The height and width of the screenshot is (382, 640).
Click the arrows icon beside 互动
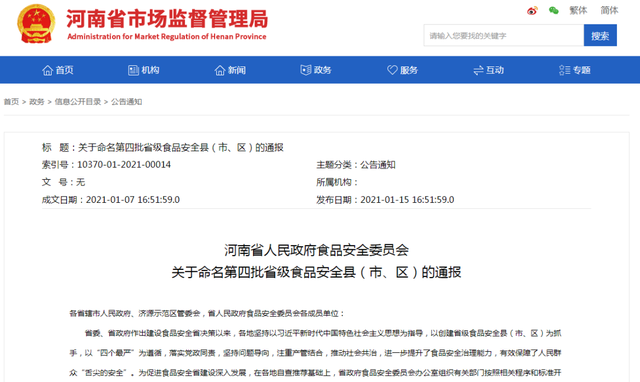(x=478, y=71)
